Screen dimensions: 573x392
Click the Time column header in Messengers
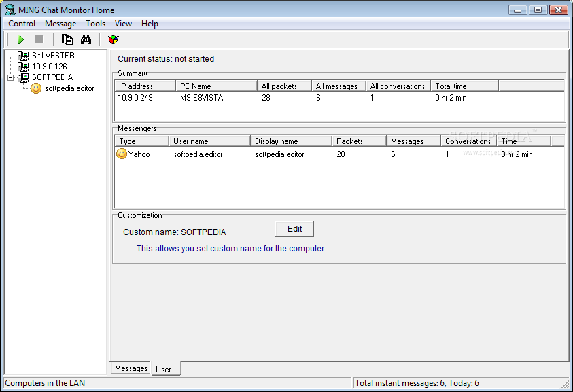(x=523, y=141)
